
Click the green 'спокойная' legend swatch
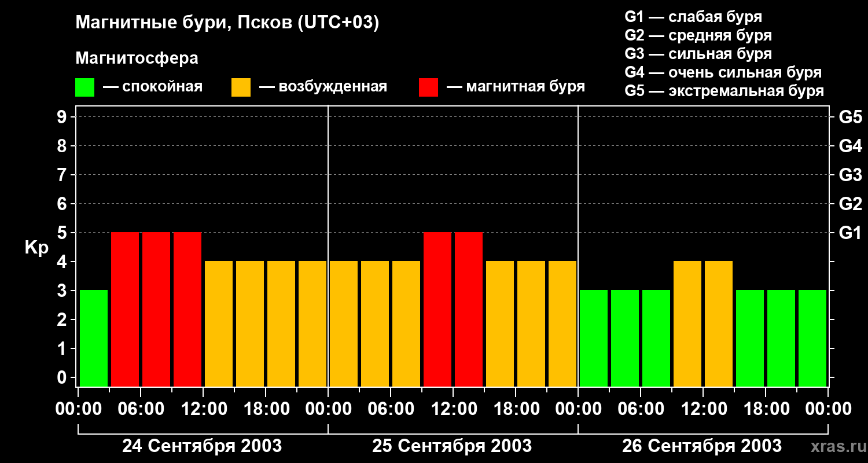85,87
